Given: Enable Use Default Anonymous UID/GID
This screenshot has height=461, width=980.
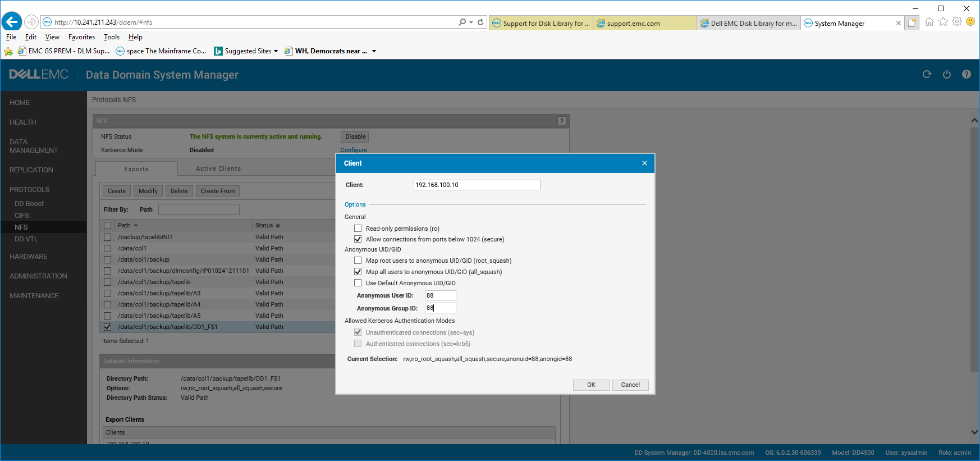Looking at the screenshot, I should click(358, 283).
